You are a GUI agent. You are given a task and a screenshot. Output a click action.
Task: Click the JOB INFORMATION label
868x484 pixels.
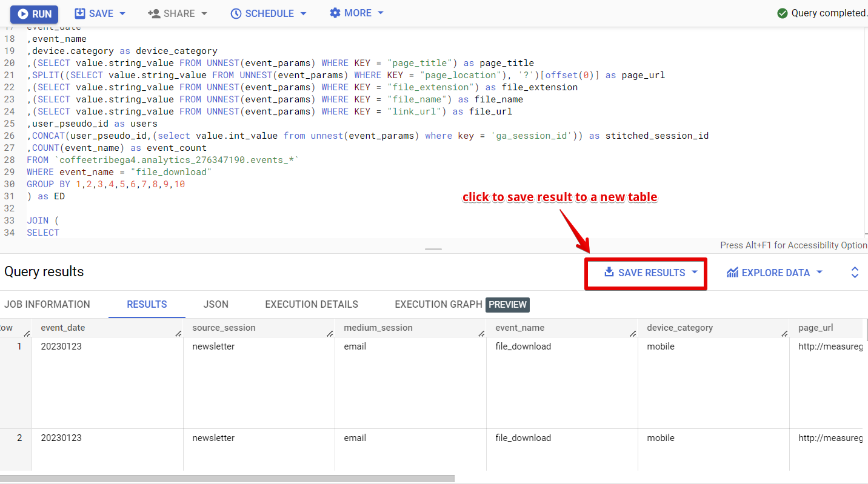(47, 304)
